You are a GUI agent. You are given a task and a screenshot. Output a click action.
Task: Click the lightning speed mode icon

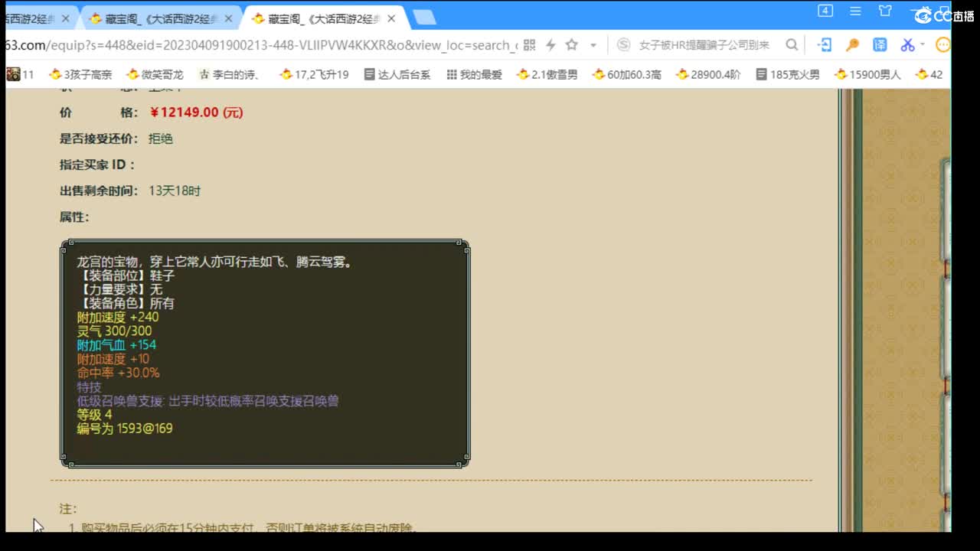click(x=550, y=45)
